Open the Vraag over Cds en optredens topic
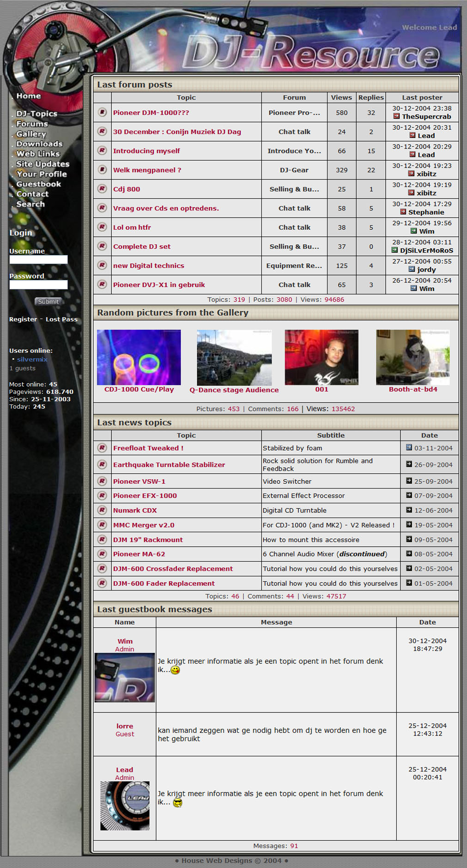 (x=166, y=208)
